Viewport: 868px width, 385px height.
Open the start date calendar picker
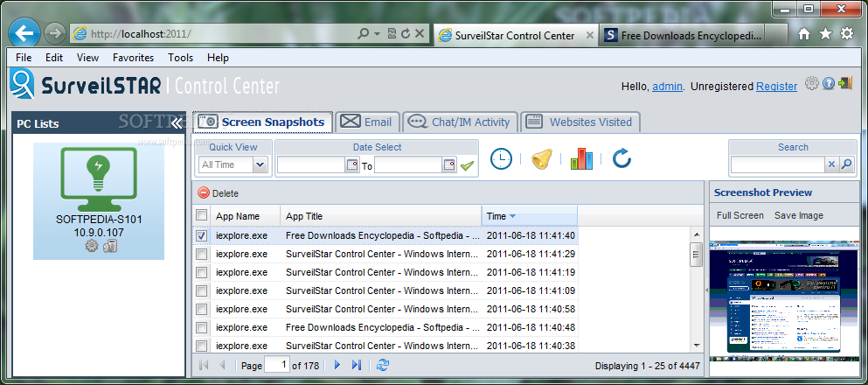coord(352,165)
